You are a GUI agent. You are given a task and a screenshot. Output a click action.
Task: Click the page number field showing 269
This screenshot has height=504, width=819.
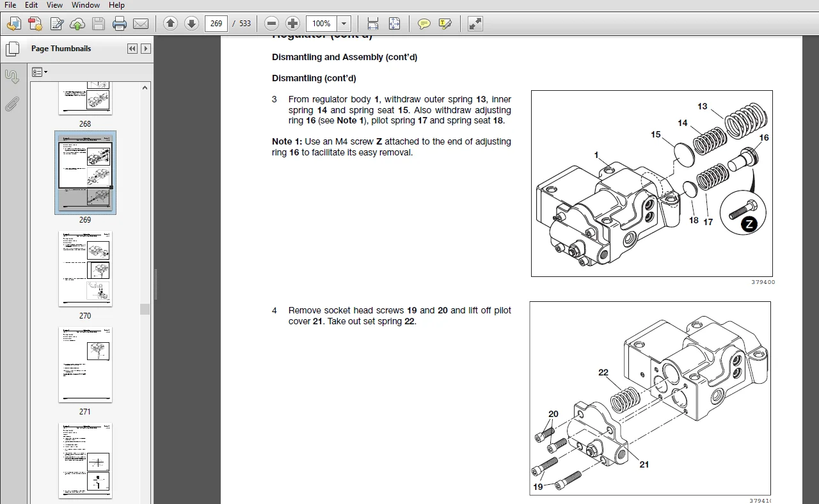coord(216,24)
